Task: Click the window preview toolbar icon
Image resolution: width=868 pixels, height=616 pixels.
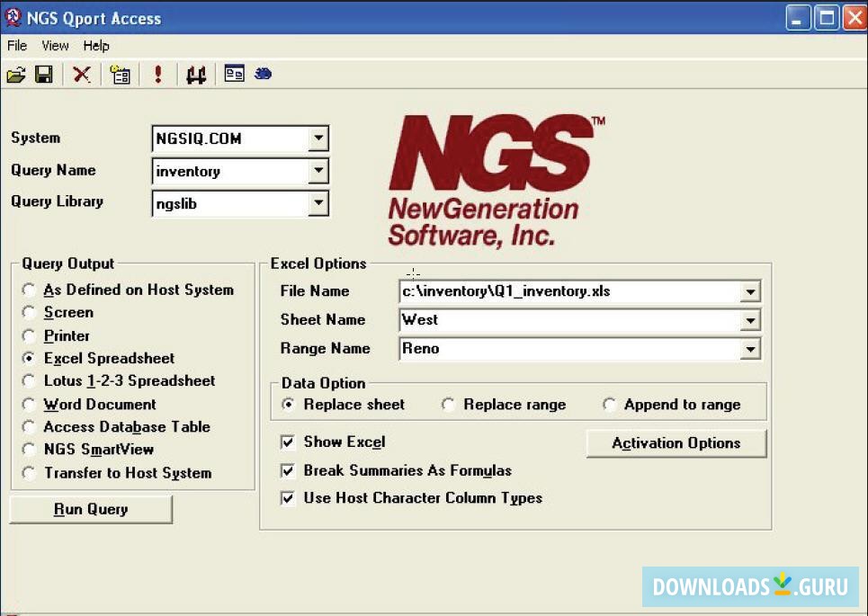Action: pos(233,74)
